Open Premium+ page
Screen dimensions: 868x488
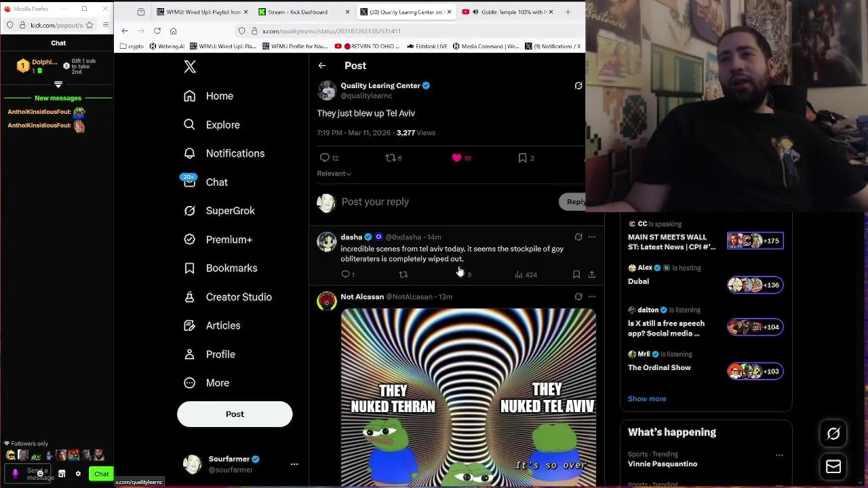218,239
